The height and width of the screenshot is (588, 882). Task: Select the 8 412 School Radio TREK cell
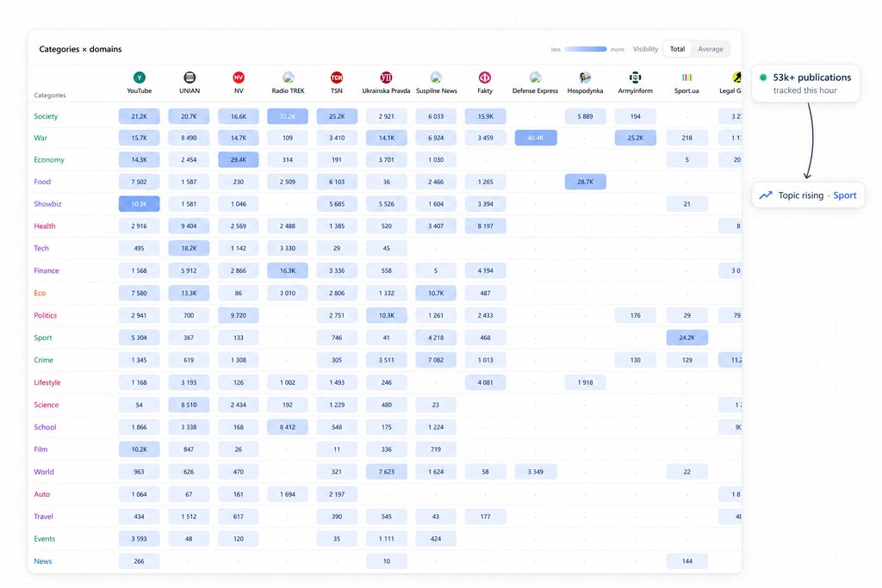tap(288, 427)
